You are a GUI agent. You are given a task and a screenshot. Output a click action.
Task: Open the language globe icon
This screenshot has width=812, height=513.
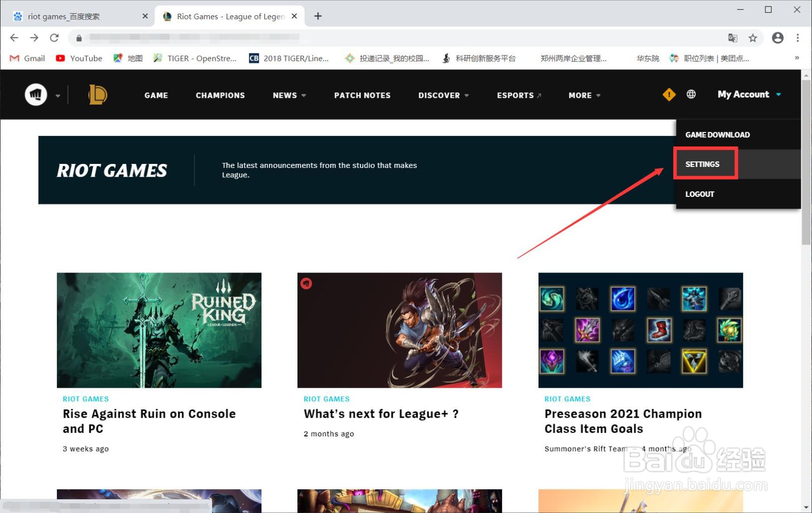(691, 94)
